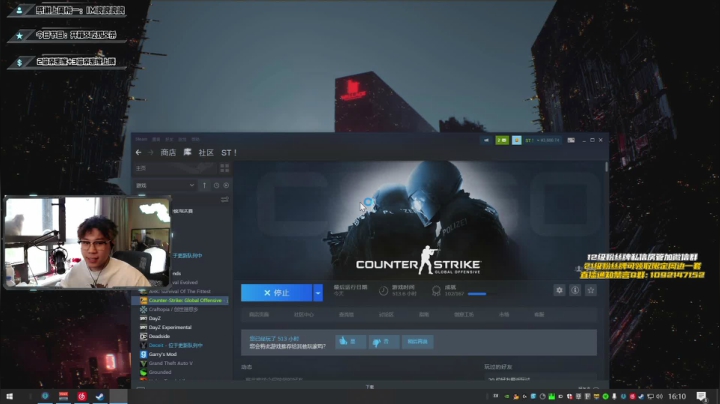This screenshot has width=720, height=404.
Task: Select ARK: Survival Of The Fittest
Action: pos(180,291)
